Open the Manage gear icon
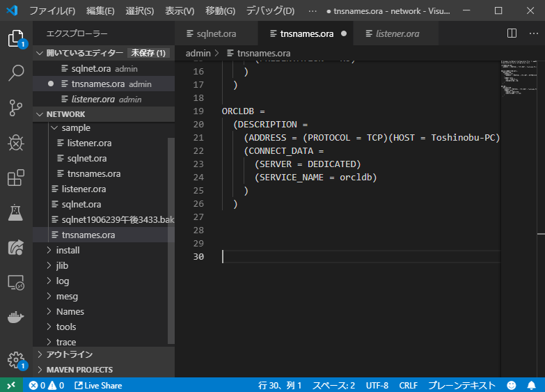 pyautogui.click(x=16, y=361)
